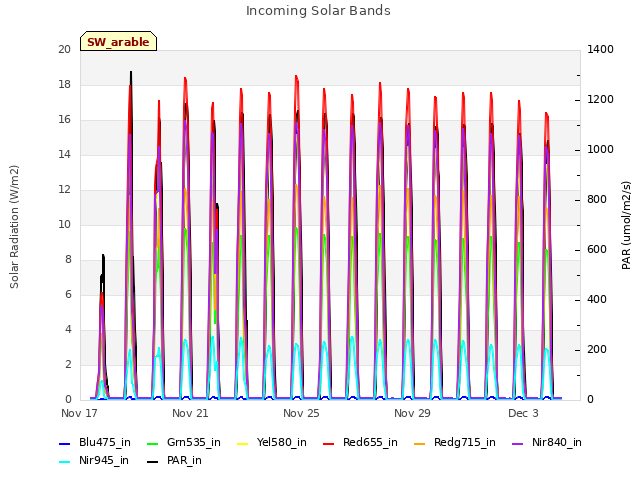Toggle the Redg715_in legend entry
Image resolution: width=640 pixels, height=480 pixels.
tap(455, 442)
